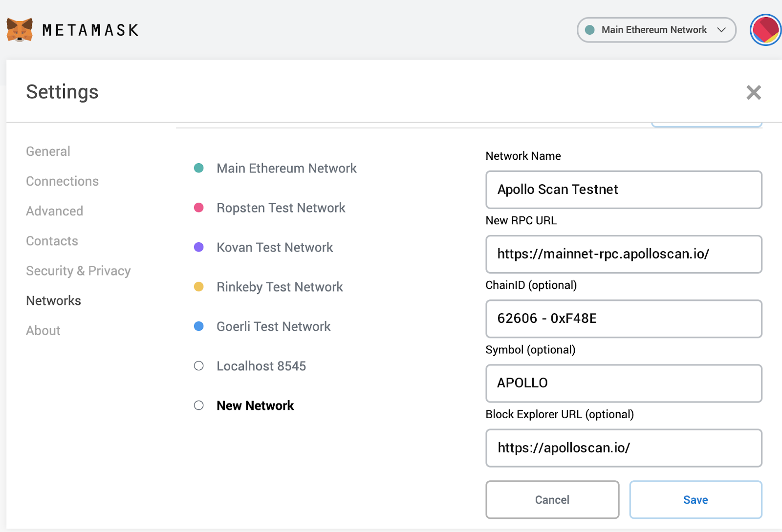Go to Security & Privacy settings
This screenshot has width=782, height=532.
coord(78,271)
